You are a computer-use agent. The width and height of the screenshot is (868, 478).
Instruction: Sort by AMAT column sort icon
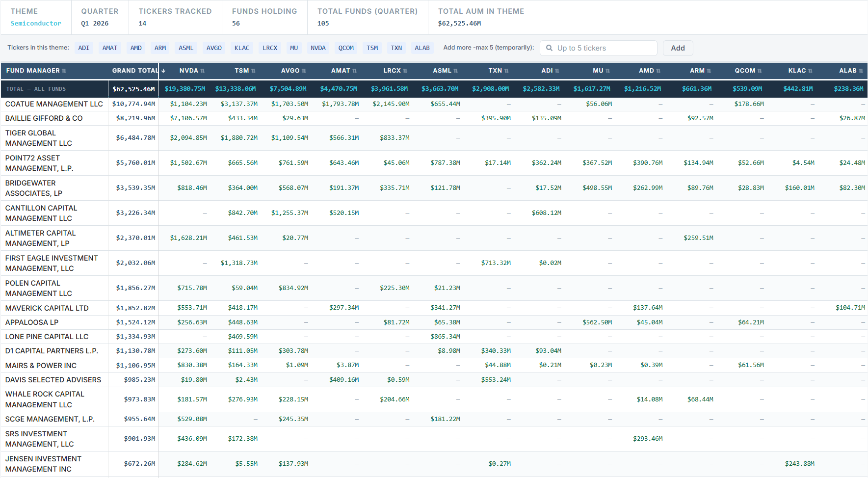point(355,71)
